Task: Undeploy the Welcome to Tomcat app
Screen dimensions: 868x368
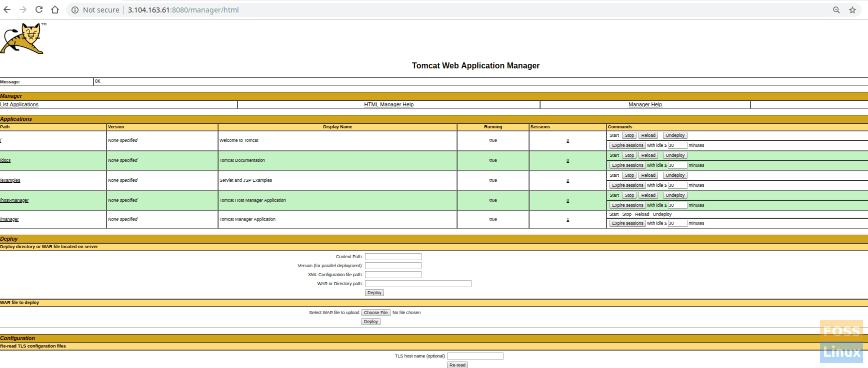Action: click(x=675, y=135)
